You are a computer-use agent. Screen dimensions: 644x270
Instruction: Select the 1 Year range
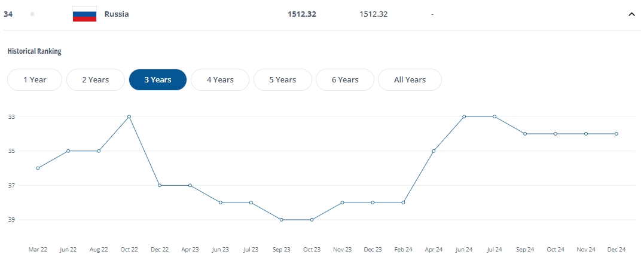pyautogui.click(x=35, y=80)
